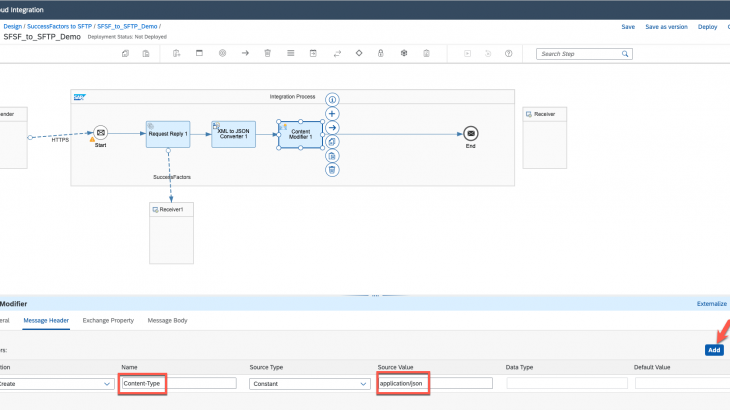The height and width of the screenshot is (410, 730).
Task: Click the Run Simulation play icon
Action: [467, 54]
